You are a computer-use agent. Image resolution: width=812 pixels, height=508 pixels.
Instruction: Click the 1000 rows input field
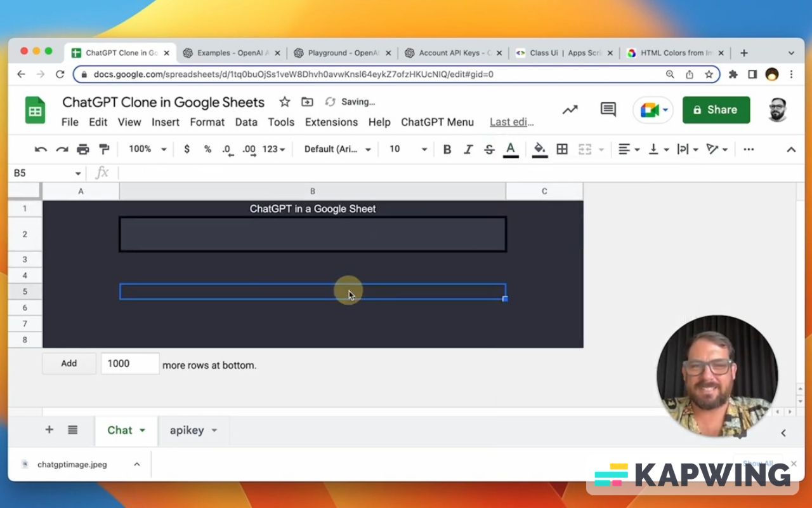tap(130, 364)
